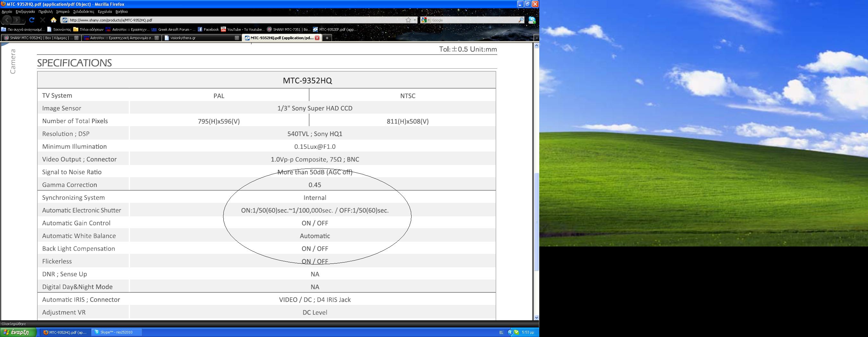The width and height of the screenshot is (868, 337).
Task: Click the Google search input box
Action: click(474, 20)
